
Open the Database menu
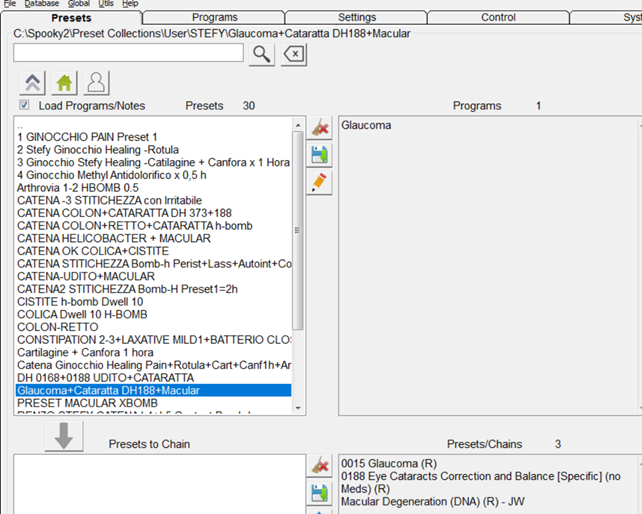(41, 4)
